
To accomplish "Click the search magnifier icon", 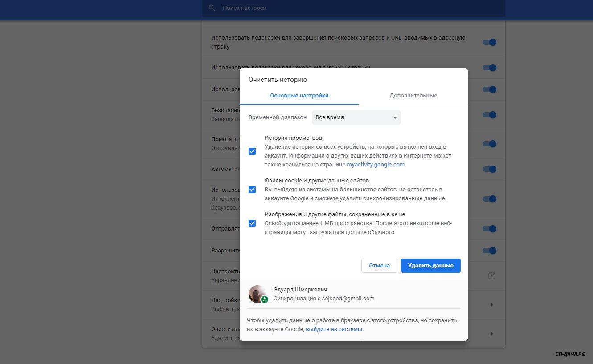I will pyautogui.click(x=212, y=8).
